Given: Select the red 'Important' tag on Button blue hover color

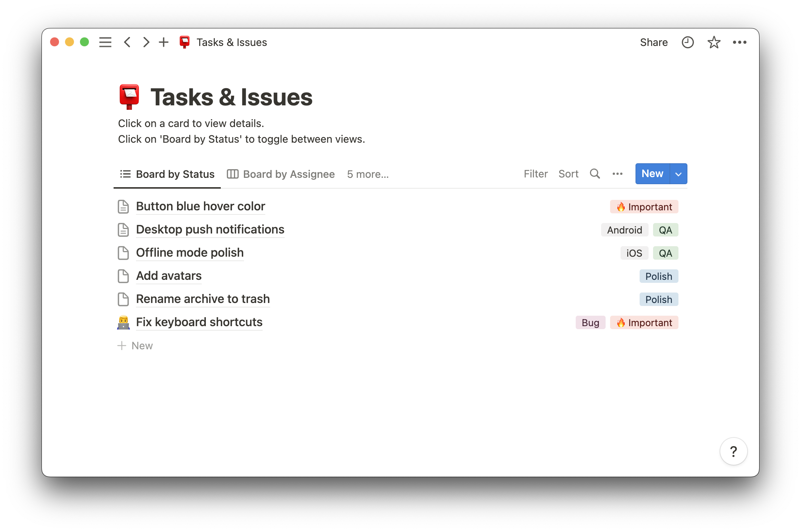Looking at the screenshot, I should point(644,207).
